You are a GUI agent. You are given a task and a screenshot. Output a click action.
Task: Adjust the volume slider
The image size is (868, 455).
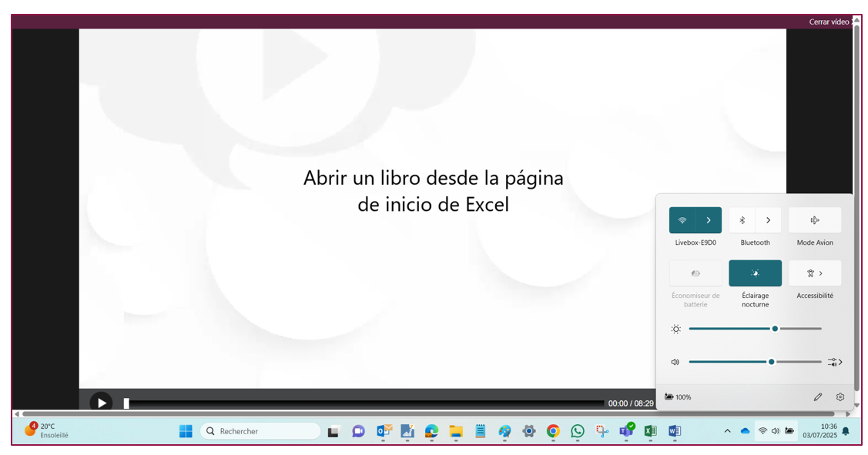click(755, 362)
